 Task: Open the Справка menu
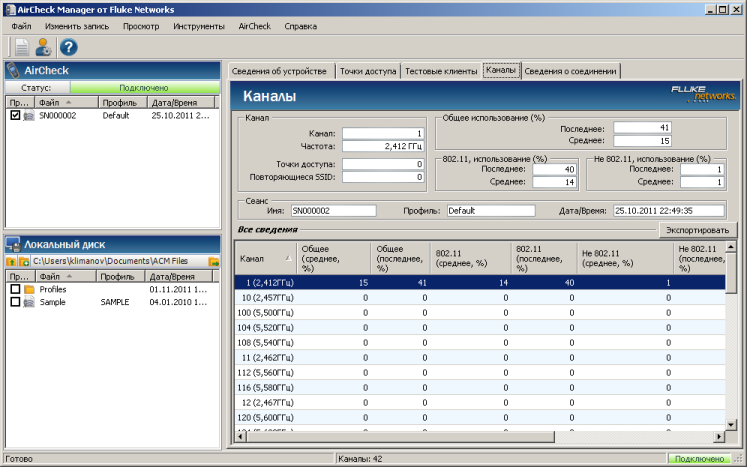pos(301,26)
